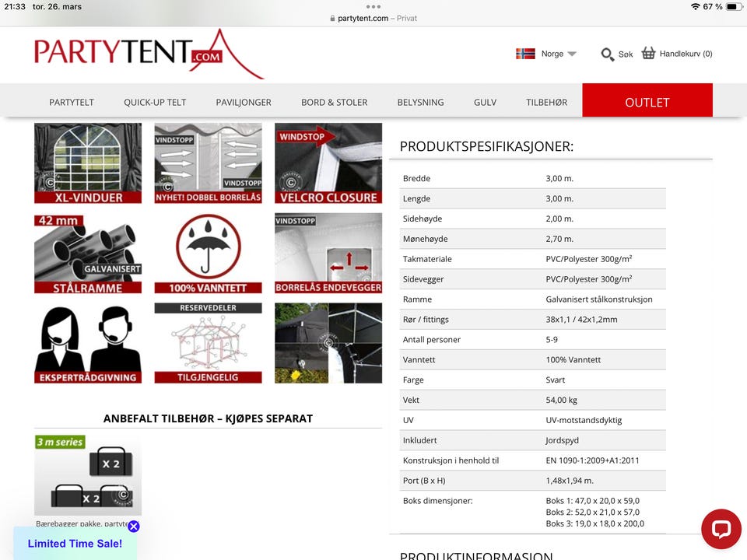Select the 'EN 1090-1:2009+A1:2011' value
747x560 pixels.
(592, 460)
